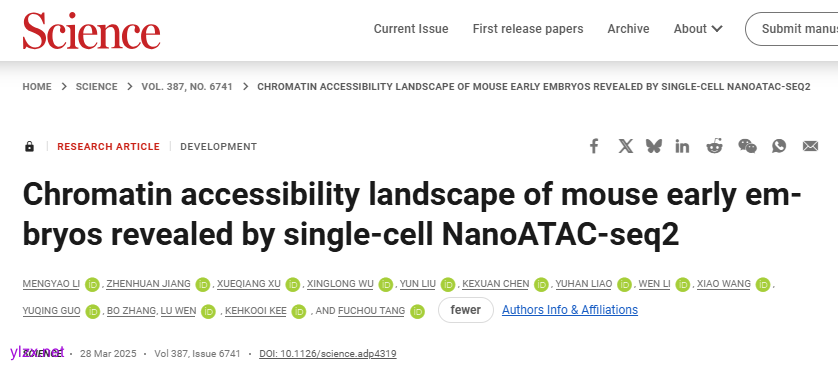Viewport: 838px width, 367px height.
Task: Expand the About dropdown menu
Action: coord(698,29)
